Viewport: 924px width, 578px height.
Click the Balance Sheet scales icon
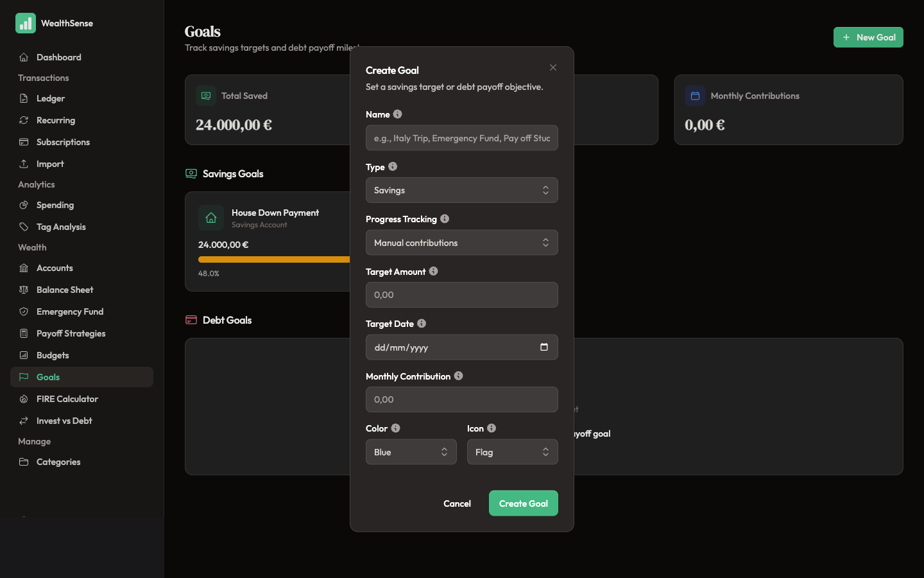tap(24, 290)
